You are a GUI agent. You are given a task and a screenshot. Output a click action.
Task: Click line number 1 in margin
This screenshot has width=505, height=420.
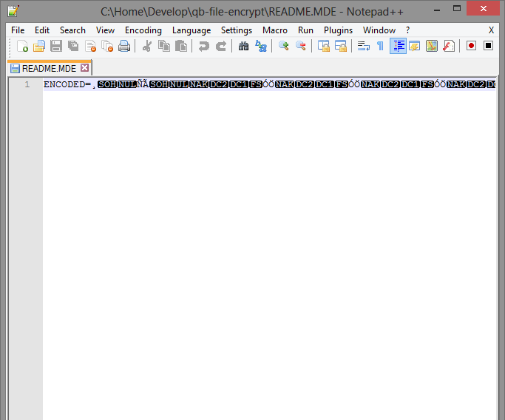[x=27, y=85]
